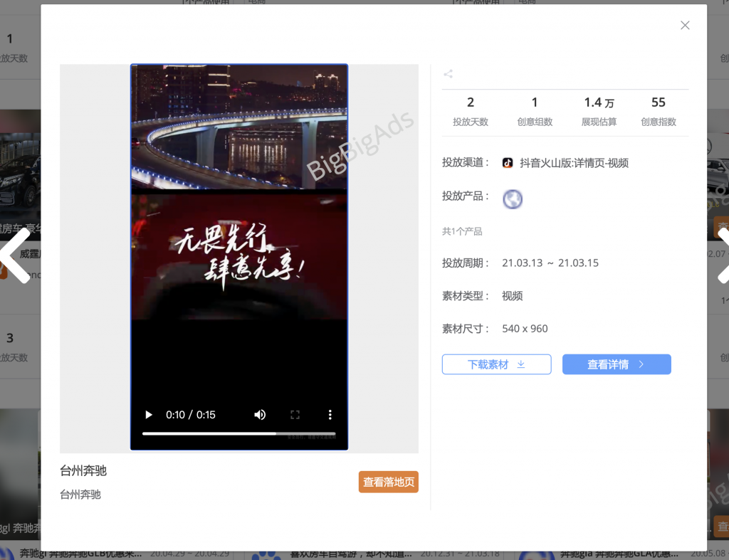This screenshot has height=560, width=729.
Task: Click the 抖音火山版:详情页-视频 channel text
Action: pos(575,163)
